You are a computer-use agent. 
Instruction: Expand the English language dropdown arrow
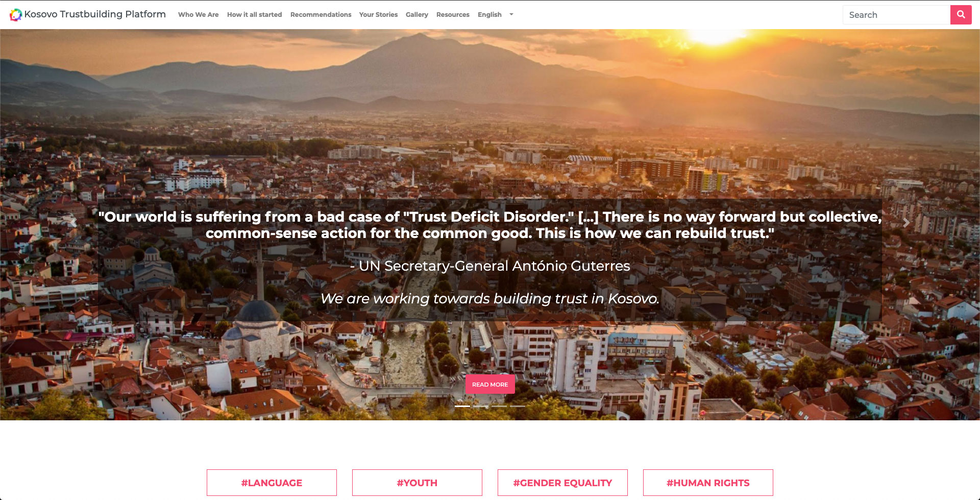511,15
